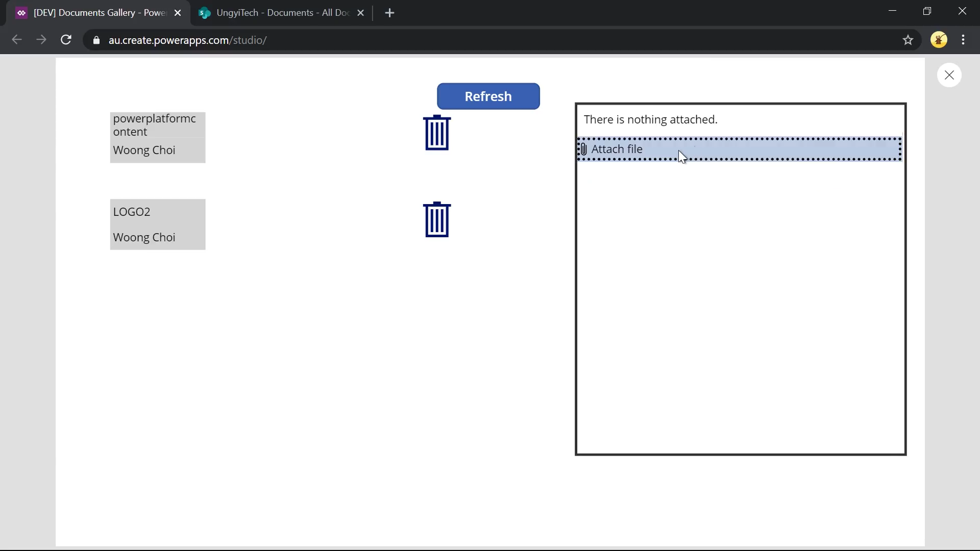Open Chrome's three-dot menu
The width and height of the screenshot is (980, 551).
tap(963, 40)
